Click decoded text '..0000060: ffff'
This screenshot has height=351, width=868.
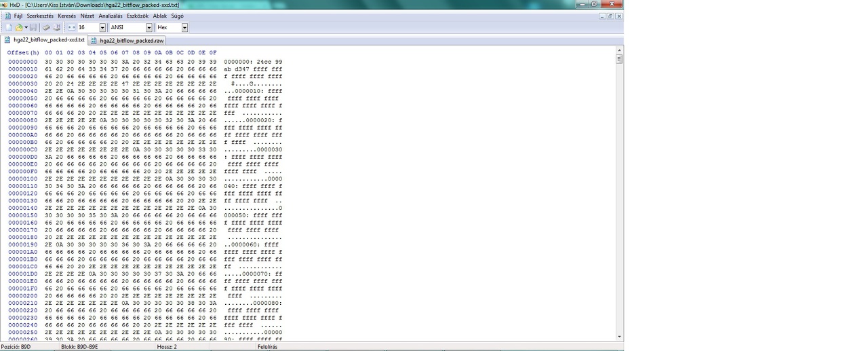(x=253, y=244)
